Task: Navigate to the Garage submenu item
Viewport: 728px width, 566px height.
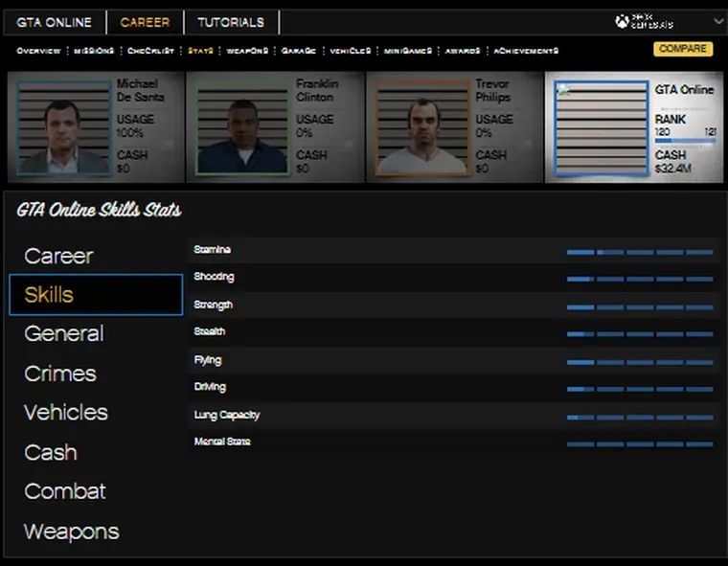Action: (298, 51)
